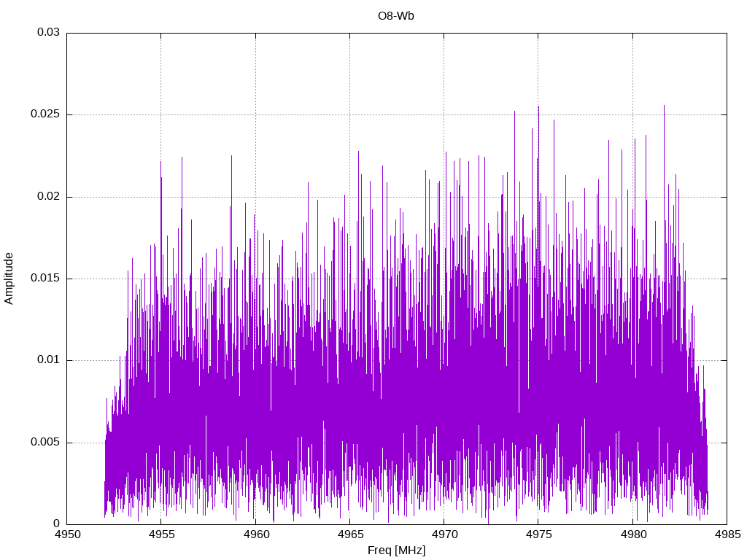This screenshot has width=747, height=560.
Task: Click the 0.025 y-axis tick label
Action: click(45, 114)
